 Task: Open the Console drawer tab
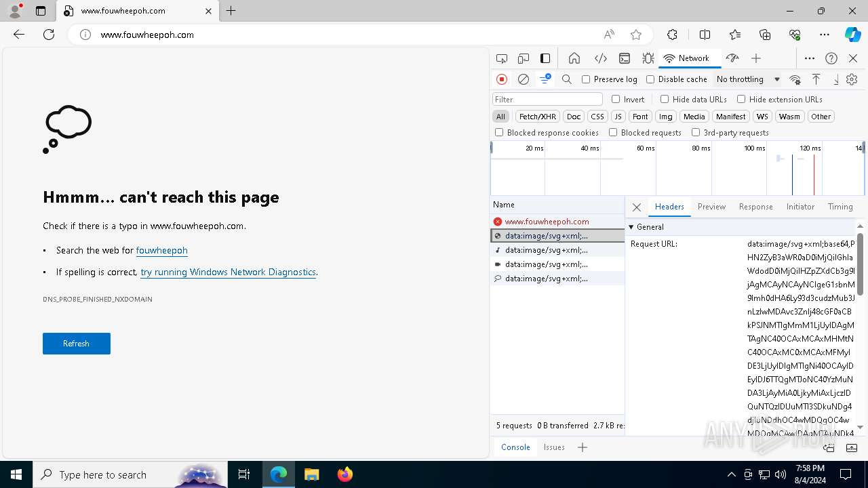point(515,447)
